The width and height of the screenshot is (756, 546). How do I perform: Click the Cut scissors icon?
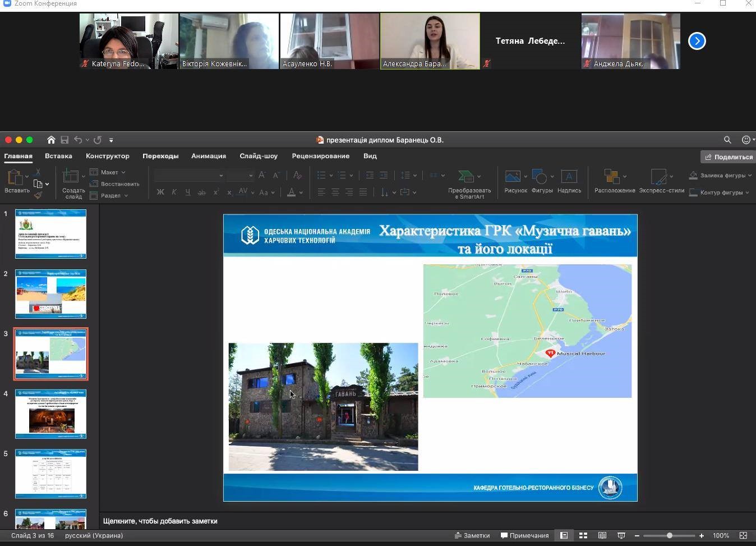[x=38, y=172]
